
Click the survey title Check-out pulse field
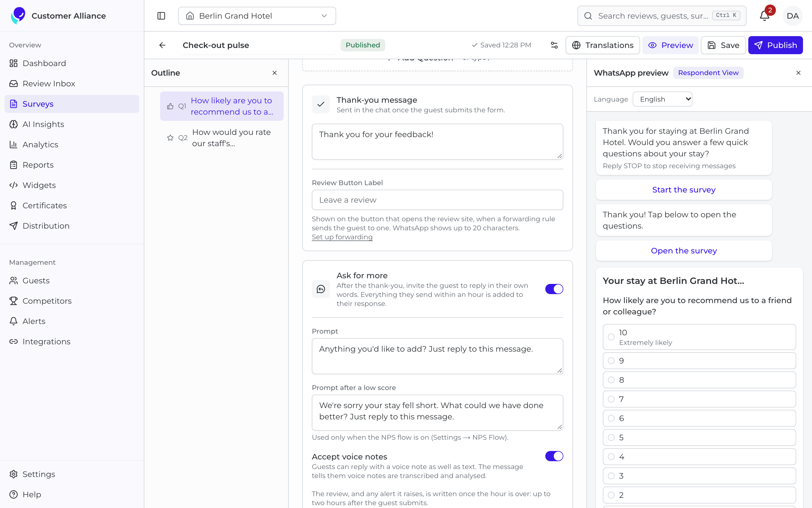pyautogui.click(x=257, y=45)
